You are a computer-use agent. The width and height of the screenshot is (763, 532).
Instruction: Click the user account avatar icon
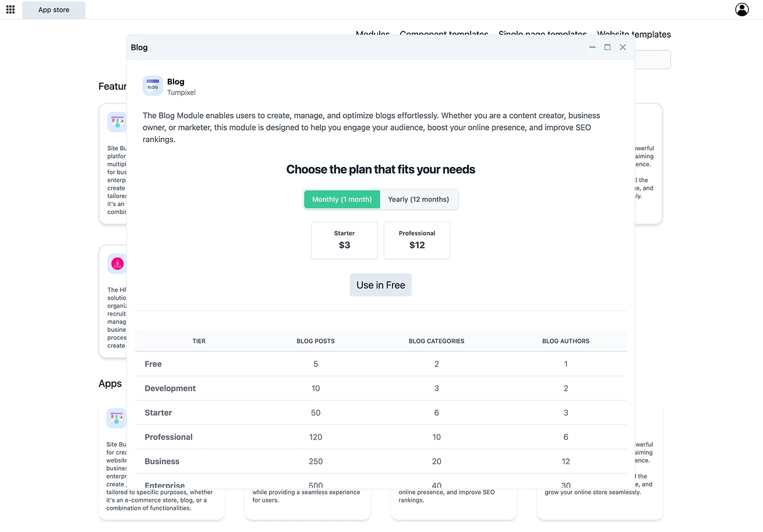(741, 9)
